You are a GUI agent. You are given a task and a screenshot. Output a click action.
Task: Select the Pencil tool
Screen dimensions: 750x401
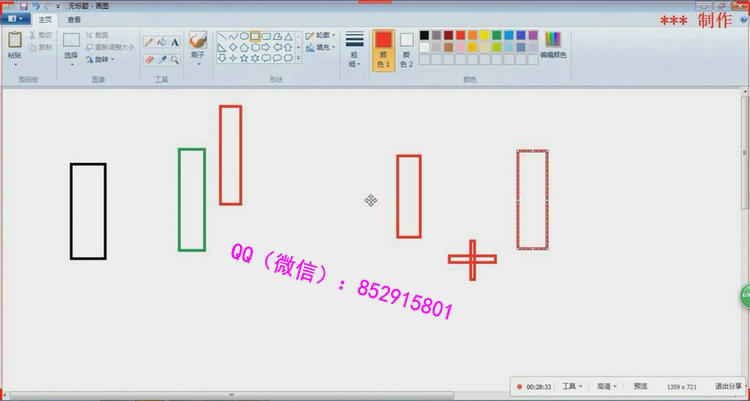149,42
